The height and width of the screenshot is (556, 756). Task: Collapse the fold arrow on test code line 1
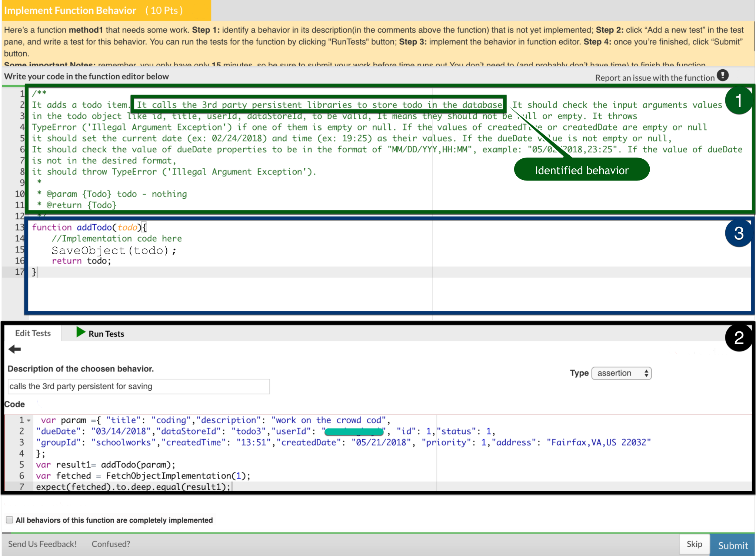(x=29, y=421)
